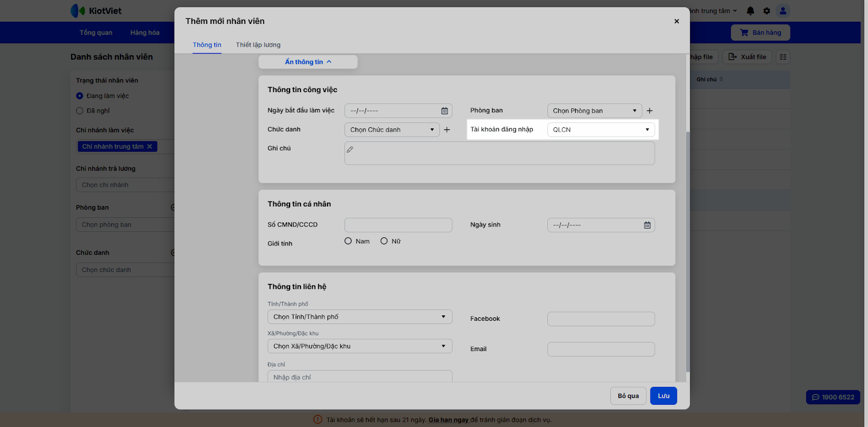Open the Tài khoản đăng nhập dropdown

click(601, 130)
